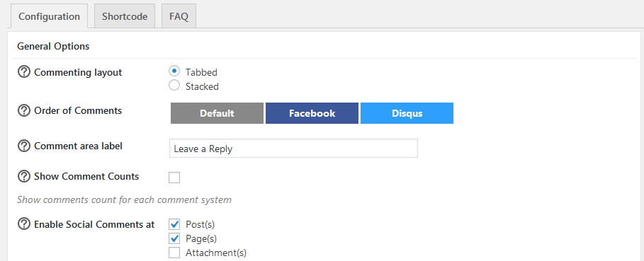The width and height of the screenshot is (644, 261).
Task: Enable the Show Comment Counts checkbox
Action: click(174, 178)
